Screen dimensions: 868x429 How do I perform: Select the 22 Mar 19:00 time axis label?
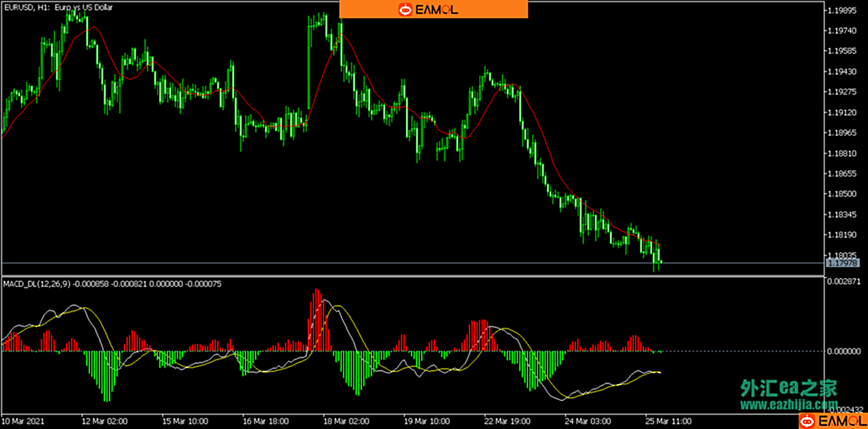507,421
